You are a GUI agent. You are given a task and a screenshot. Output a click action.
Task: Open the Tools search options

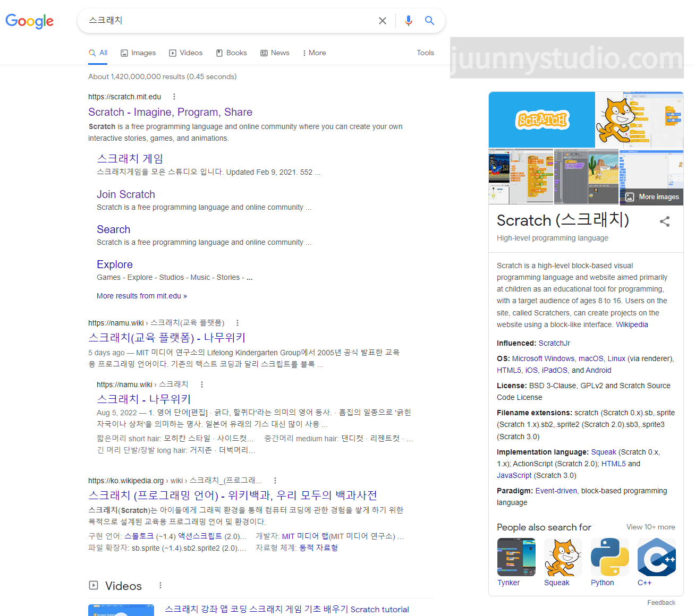[x=425, y=53]
